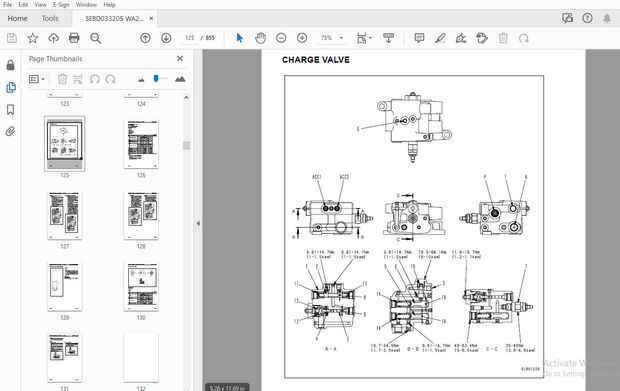The width and height of the screenshot is (620, 391).
Task: Click the thumbnail size slider handle
Action: click(156, 78)
